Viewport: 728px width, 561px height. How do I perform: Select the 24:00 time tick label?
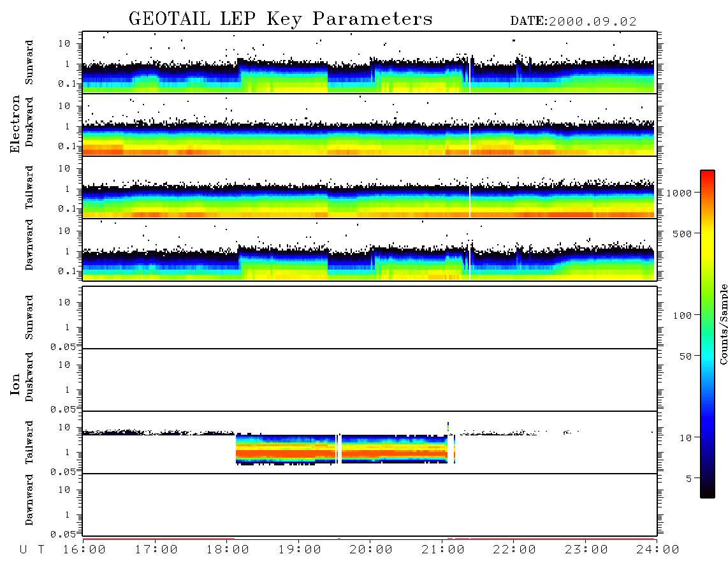(x=658, y=550)
